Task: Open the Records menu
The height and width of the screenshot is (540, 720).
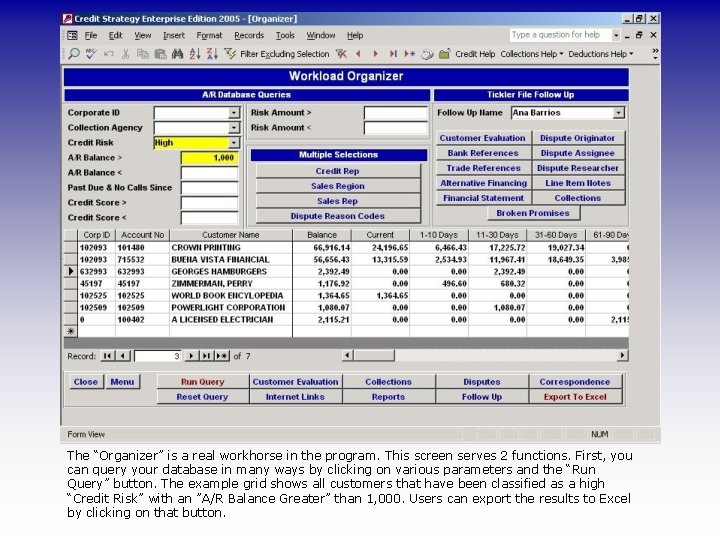Action: (x=249, y=35)
